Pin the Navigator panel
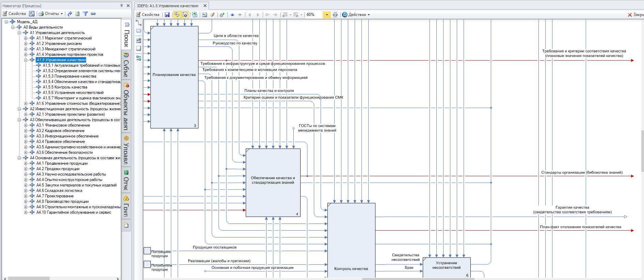Image resolution: width=644 pixels, height=280 pixels. (x=122, y=5)
